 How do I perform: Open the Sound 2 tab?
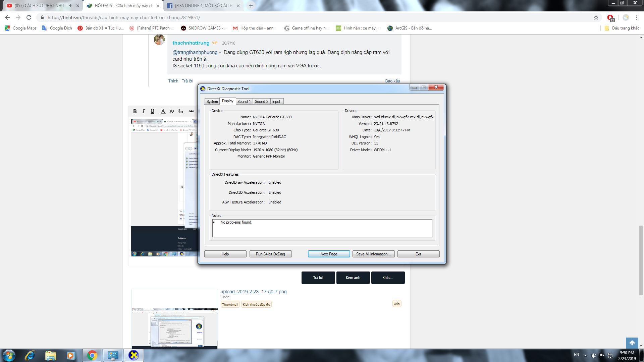(x=261, y=102)
